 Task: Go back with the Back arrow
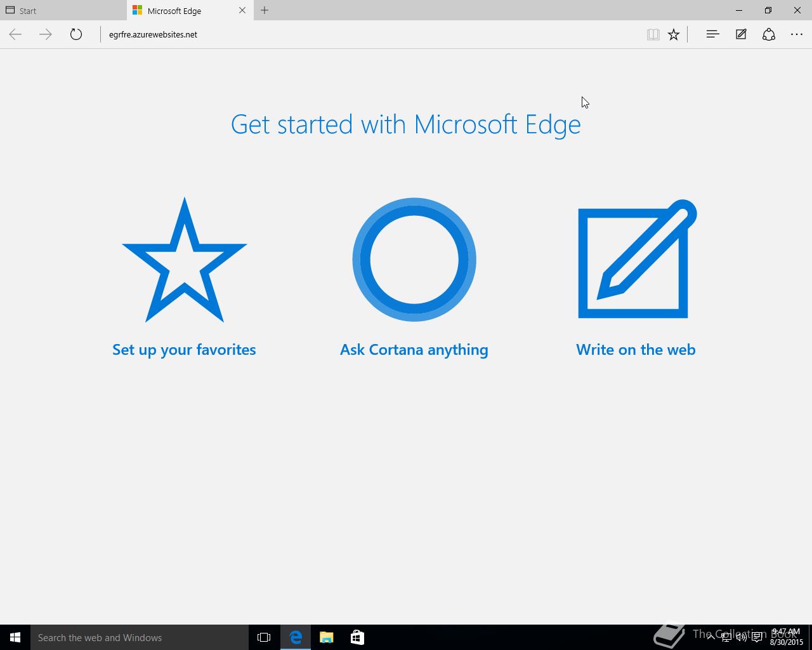15,34
